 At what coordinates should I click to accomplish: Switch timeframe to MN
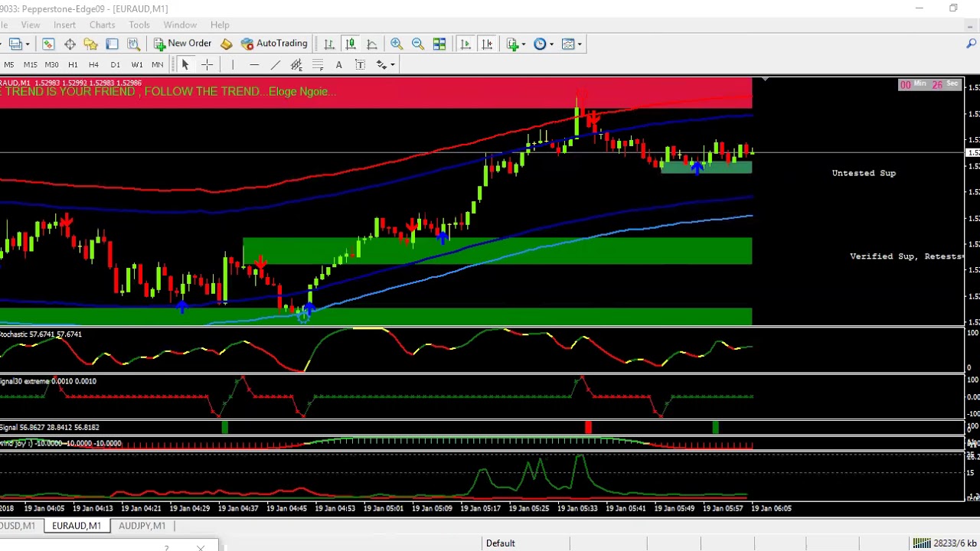click(157, 65)
